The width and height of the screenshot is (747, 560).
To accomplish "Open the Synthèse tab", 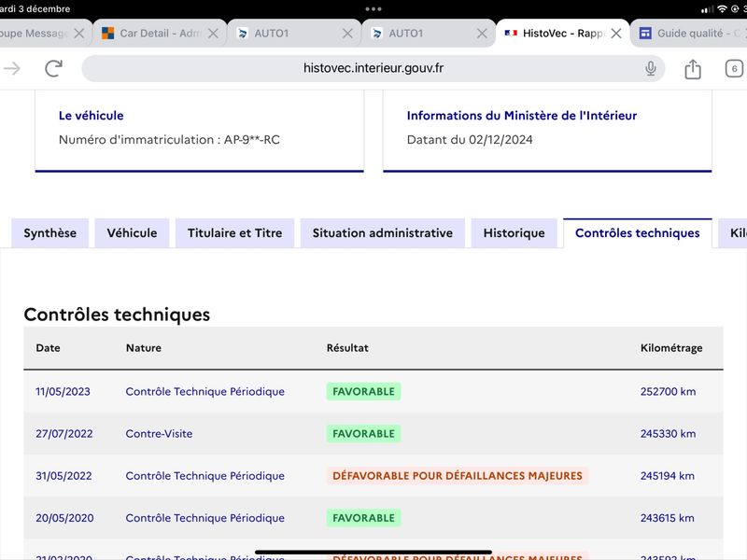I will point(50,232).
